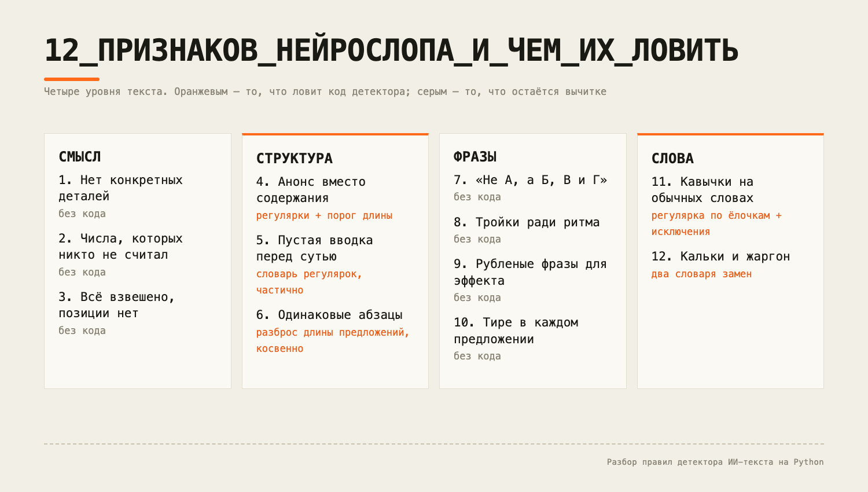This screenshot has width=868, height=492.
Task: Click item "6. Одинаковые абзацы"
Action: coord(329,315)
